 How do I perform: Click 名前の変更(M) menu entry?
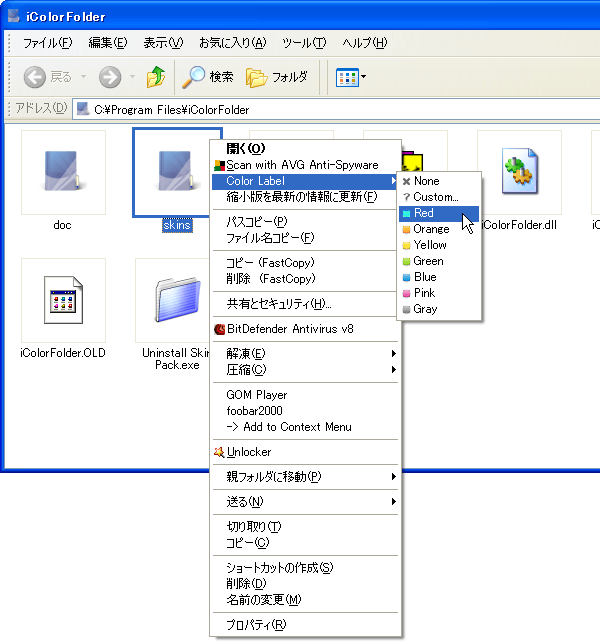click(x=306, y=600)
